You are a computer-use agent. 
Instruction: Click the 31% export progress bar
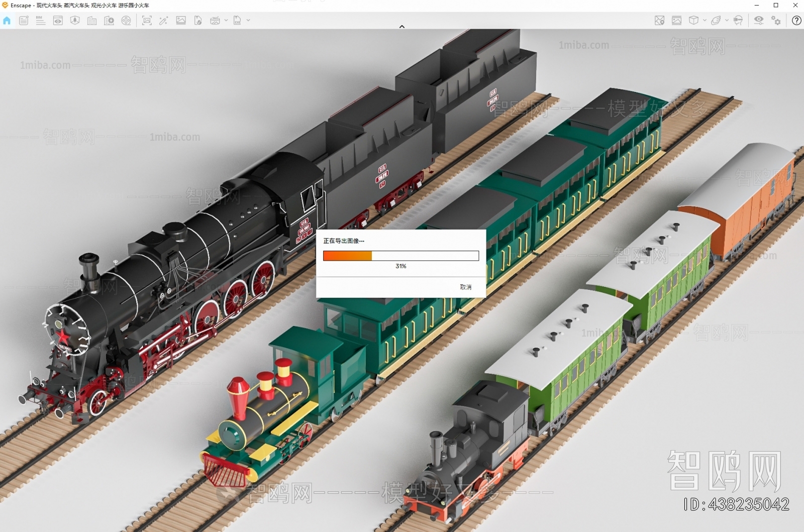click(400, 255)
